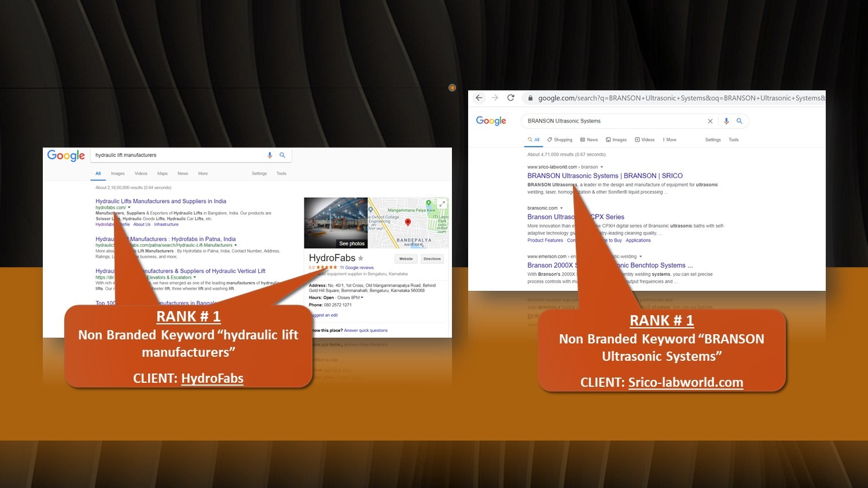868x488 pixels.
Task: Expand the dropdown arrow next to www.srico-labworld.com
Action: coord(602,167)
